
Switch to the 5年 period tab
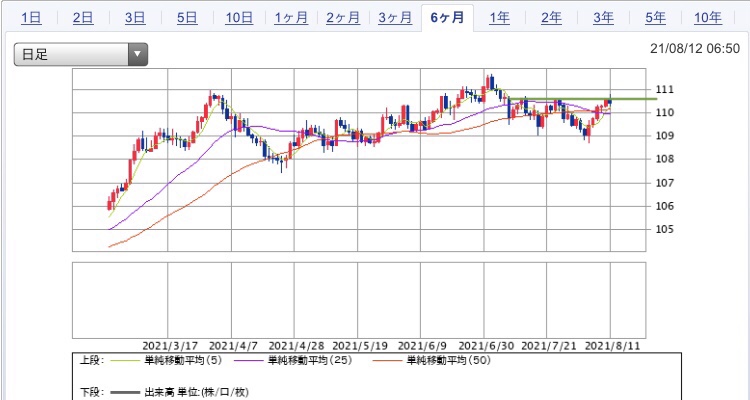pos(655,18)
